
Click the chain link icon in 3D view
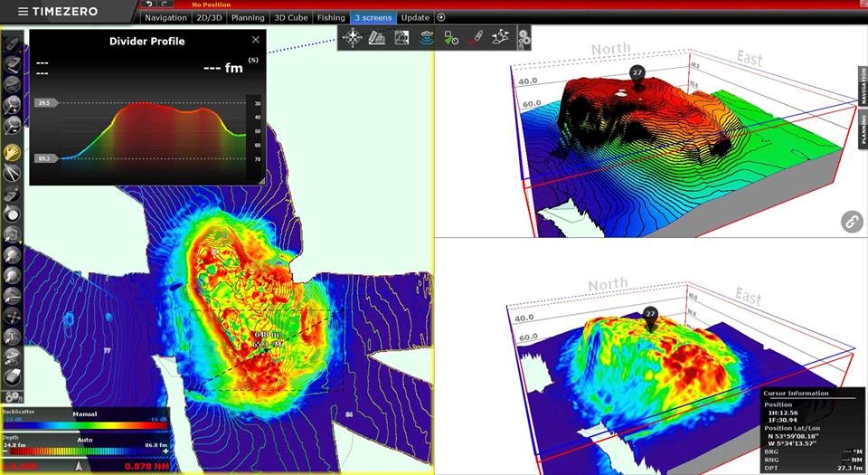pos(851,222)
